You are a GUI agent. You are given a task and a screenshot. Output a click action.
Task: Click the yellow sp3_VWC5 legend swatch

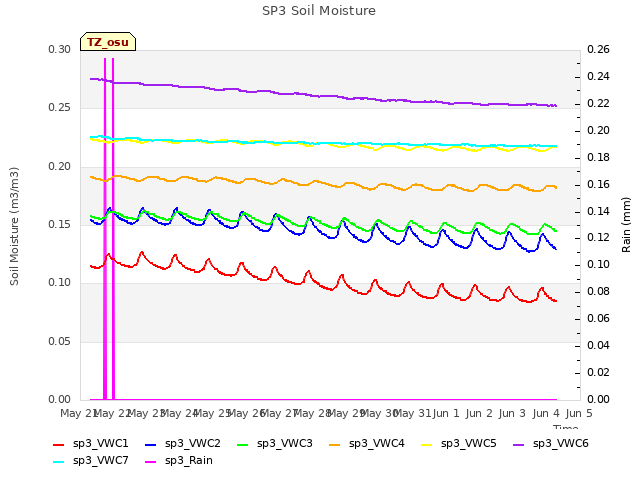coord(427,444)
